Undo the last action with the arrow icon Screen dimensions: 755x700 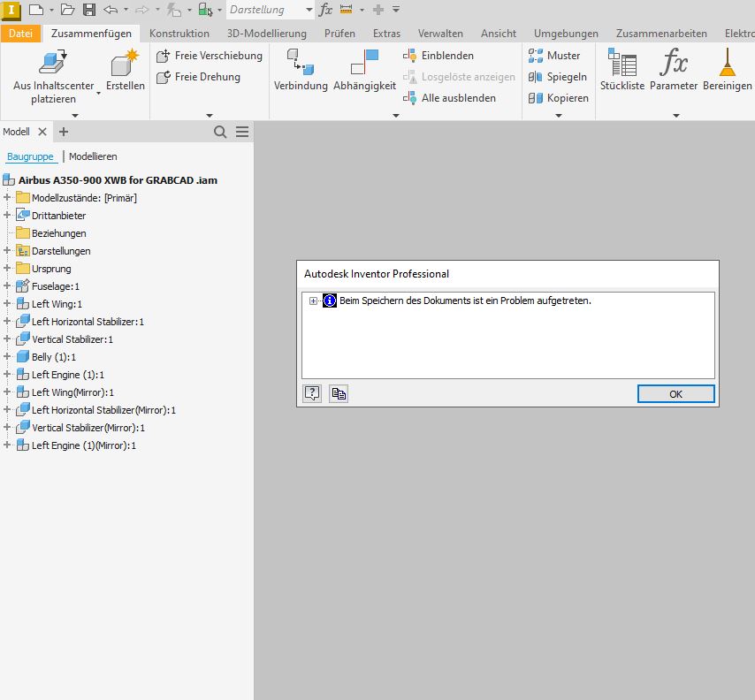click(x=111, y=10)
